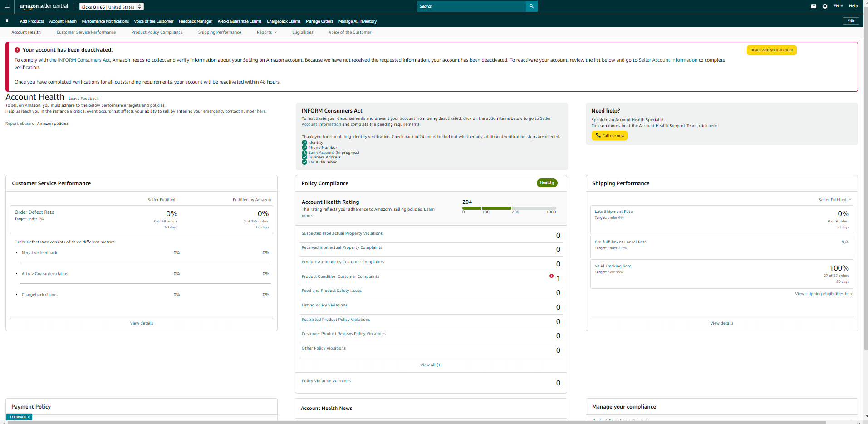The width and height of the screenshot is (868, 424).
Task: Open the messages envelope icon
Action: [814, 6]
